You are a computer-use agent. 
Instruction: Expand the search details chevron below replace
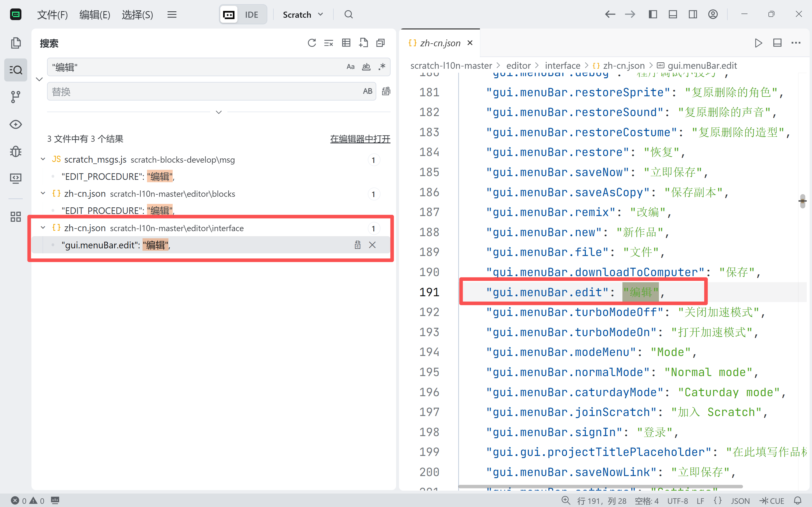(219, 112)
